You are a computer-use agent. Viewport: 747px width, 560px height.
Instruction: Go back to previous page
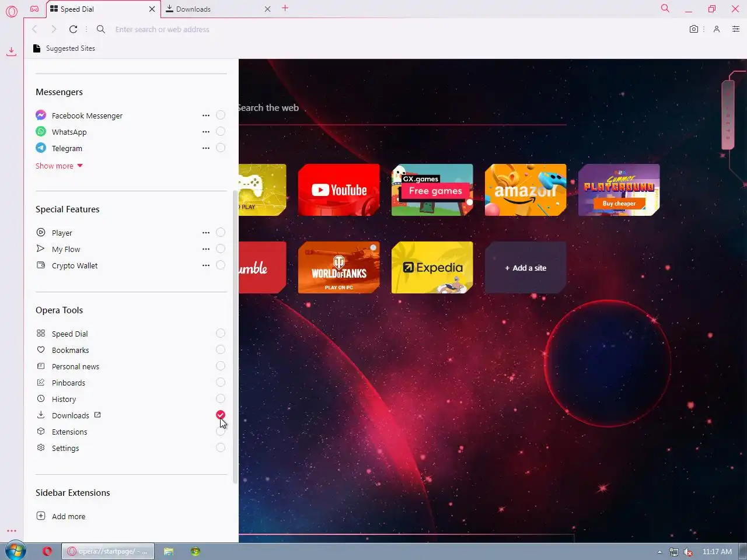(35, 29)
